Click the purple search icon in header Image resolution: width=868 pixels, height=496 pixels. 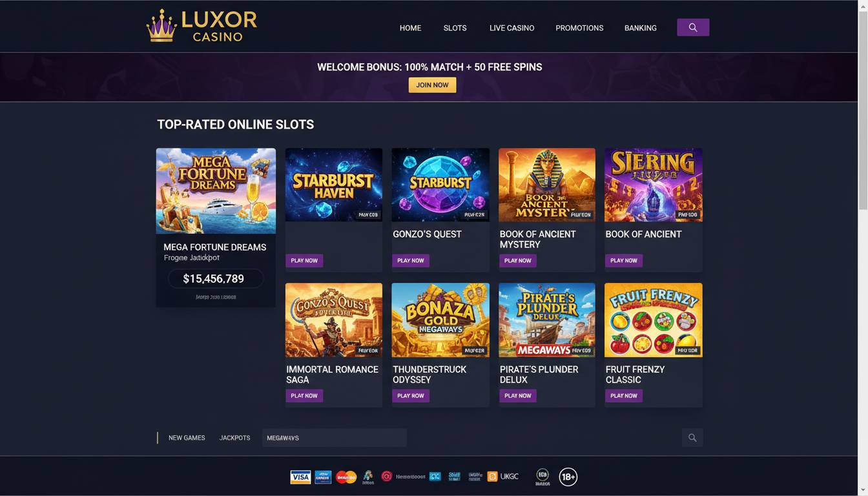693,27
